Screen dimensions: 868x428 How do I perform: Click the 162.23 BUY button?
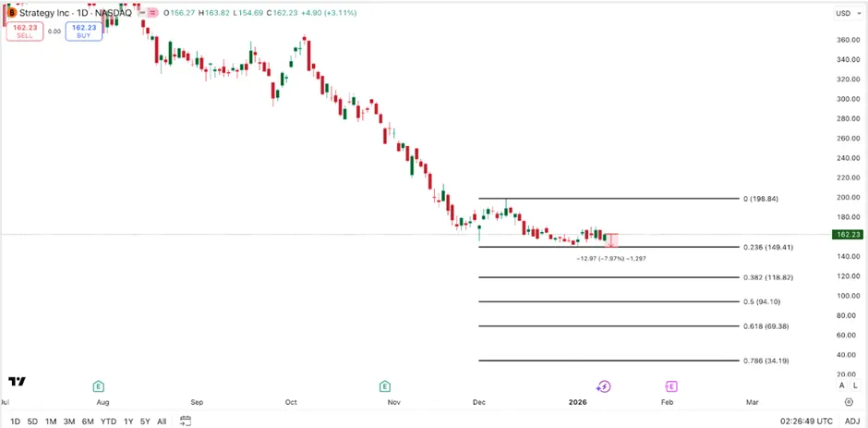84,31
